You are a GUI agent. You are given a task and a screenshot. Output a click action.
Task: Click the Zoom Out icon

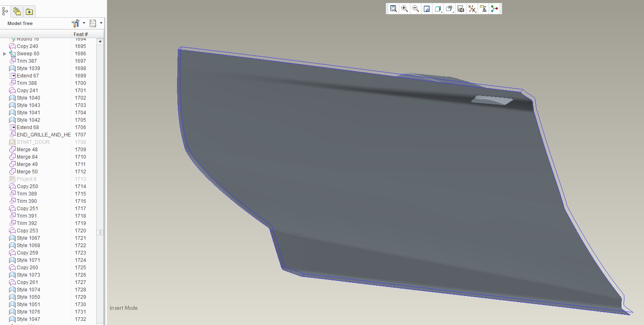point(416,9)
